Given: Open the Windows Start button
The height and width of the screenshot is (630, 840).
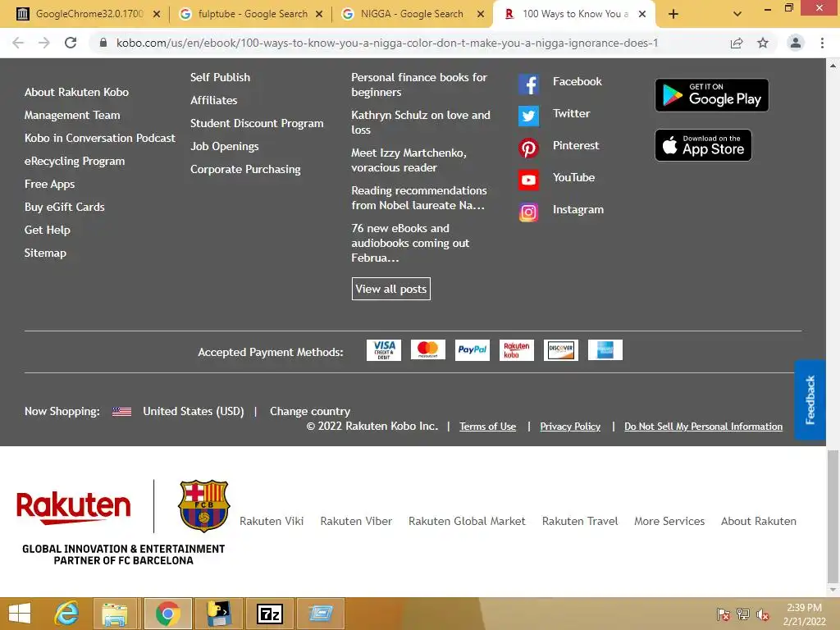Looking at the screenshot, I should pos(20,614).
